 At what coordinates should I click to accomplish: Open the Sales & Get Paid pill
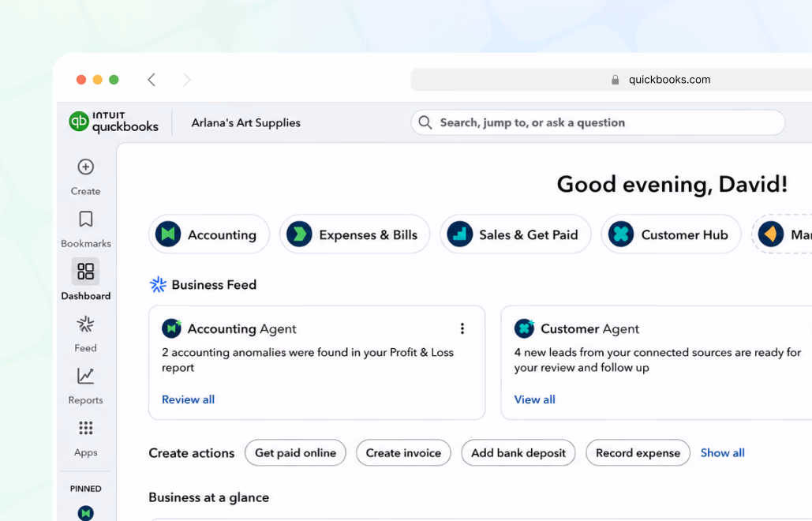515,234
